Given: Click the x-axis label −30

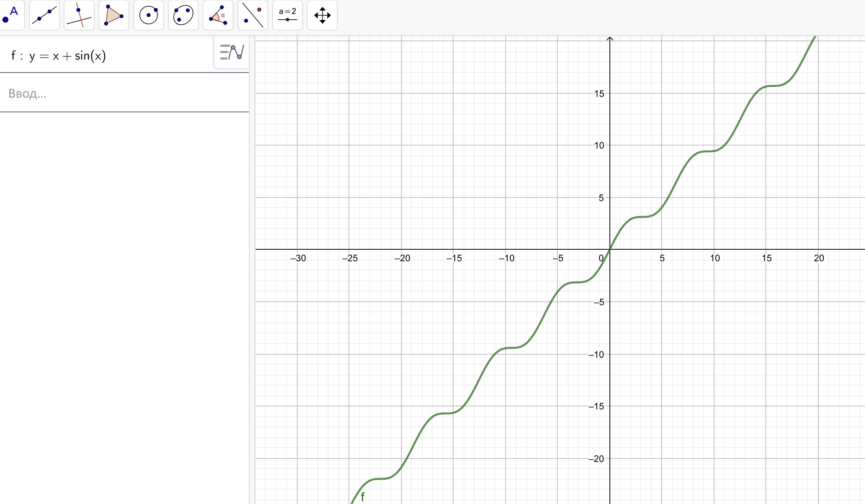Looking at the screenshot, I should (298, 258).
